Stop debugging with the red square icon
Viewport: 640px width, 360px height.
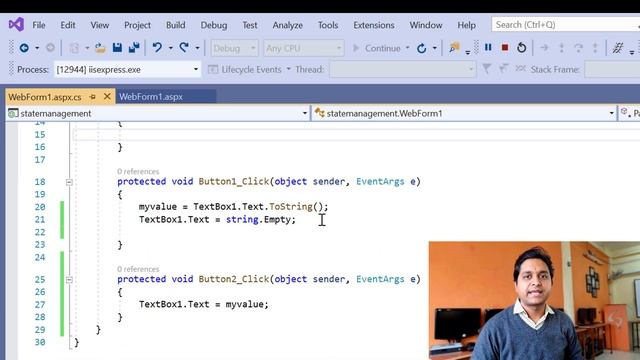coord(505,48)
